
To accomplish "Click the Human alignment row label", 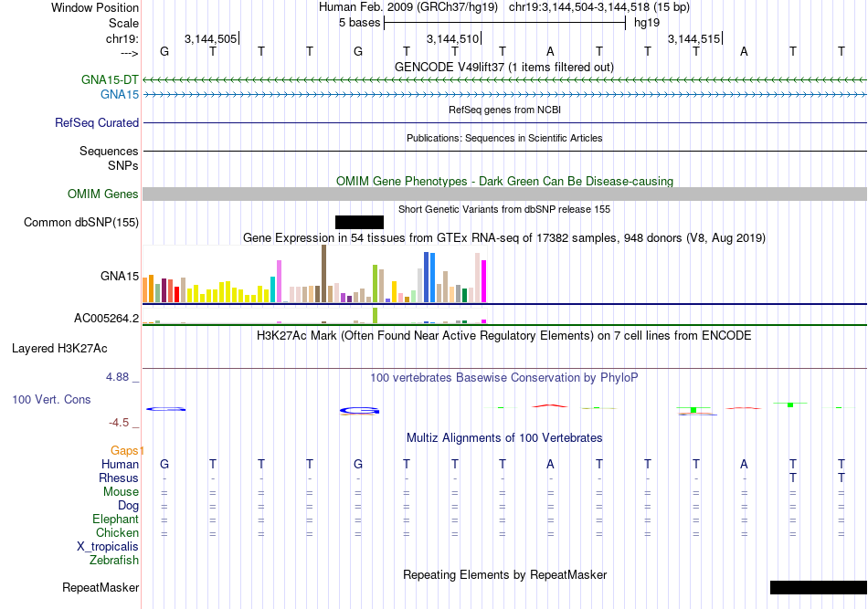I will [x=120, y=464].
